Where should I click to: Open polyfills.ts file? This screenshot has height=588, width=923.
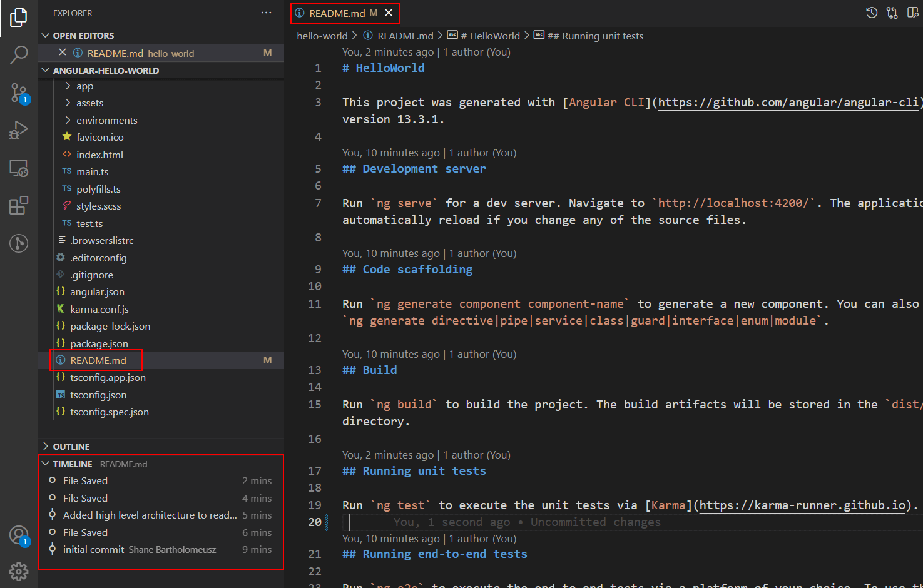pyautogui.click(x=98, y=189)
